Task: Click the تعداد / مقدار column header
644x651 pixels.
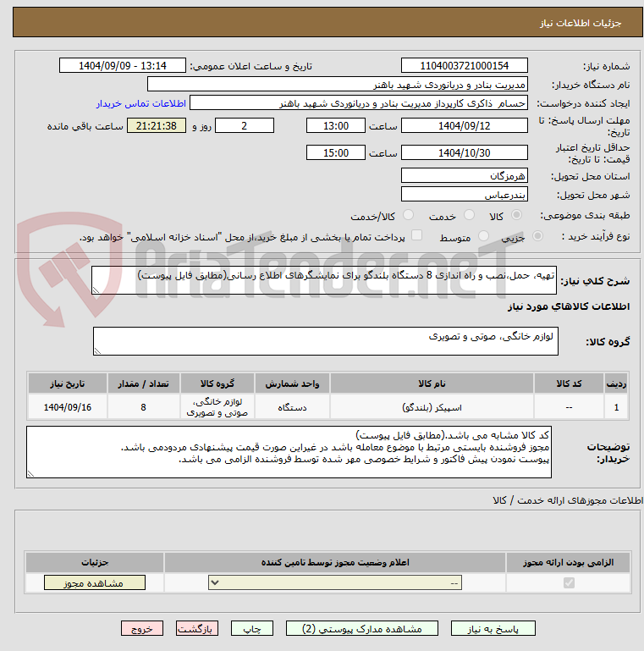Action: [x=144, y=383]
